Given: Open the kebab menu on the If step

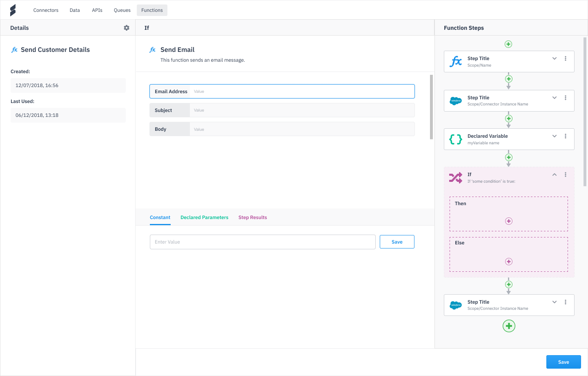Looking at the screenshot, I should (x=566, y=175).
